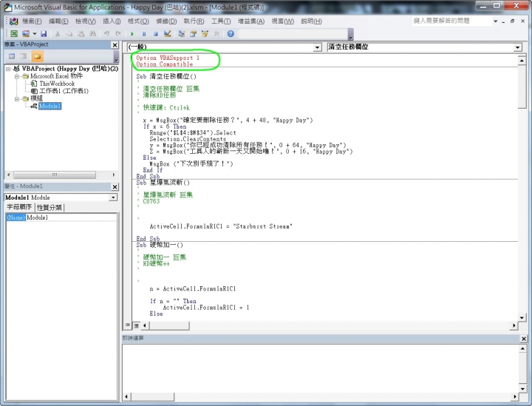Open the 工具(T) menu
Image resolution: width=532 pixels, height=406 pixels.
pyautogui.click(x=221, y=21)
